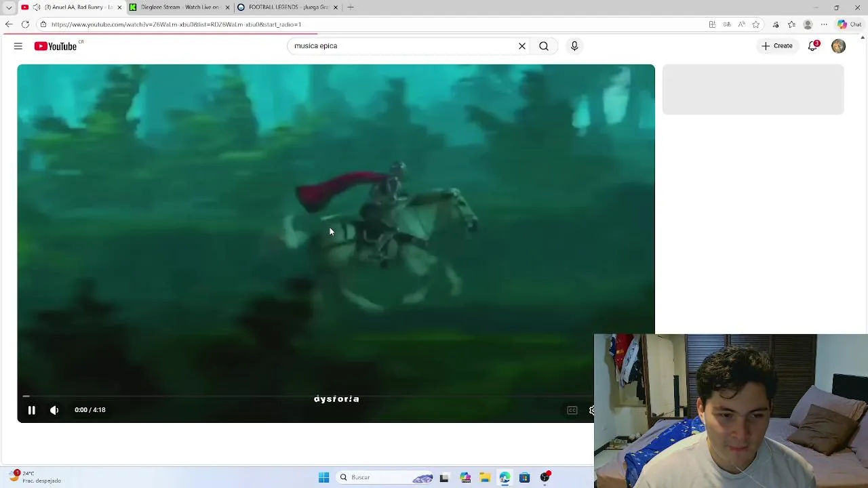Open Microsoft Store from the taskbar
Image resolution: width=868 pixels, height=488 pixels.
tap(524, 478)
